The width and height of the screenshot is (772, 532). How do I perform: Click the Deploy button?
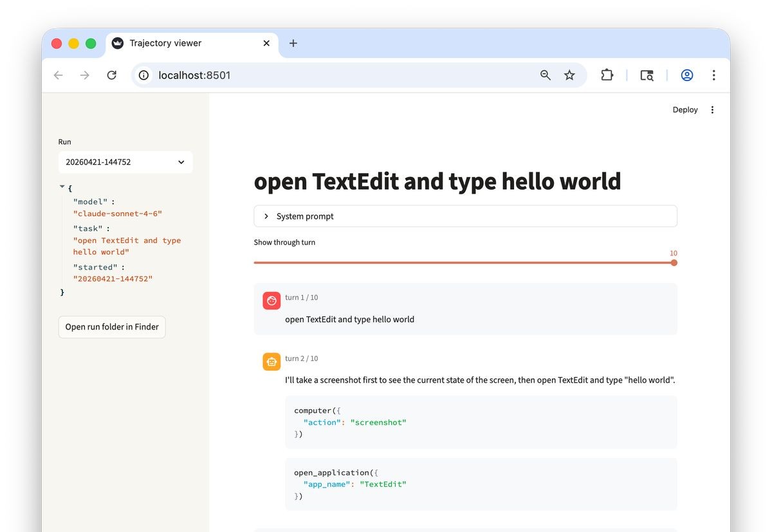click(685, 110)
